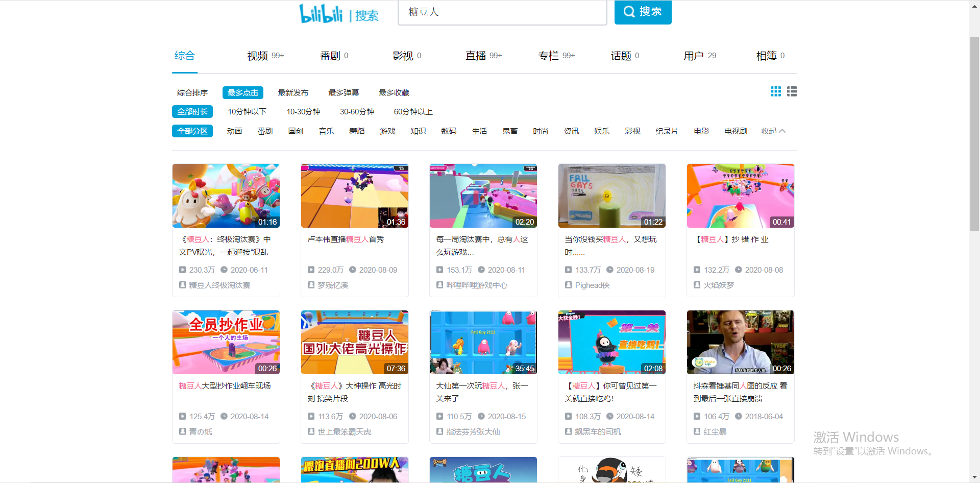
Task: Open uploader 火焰妖梦 profile
Action: (x=719, y=285)
